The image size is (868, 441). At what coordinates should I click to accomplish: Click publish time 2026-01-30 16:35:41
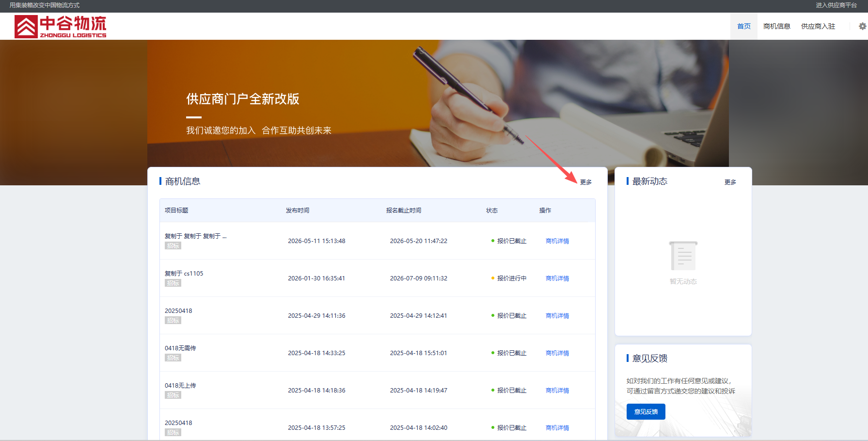coord(316,278)
